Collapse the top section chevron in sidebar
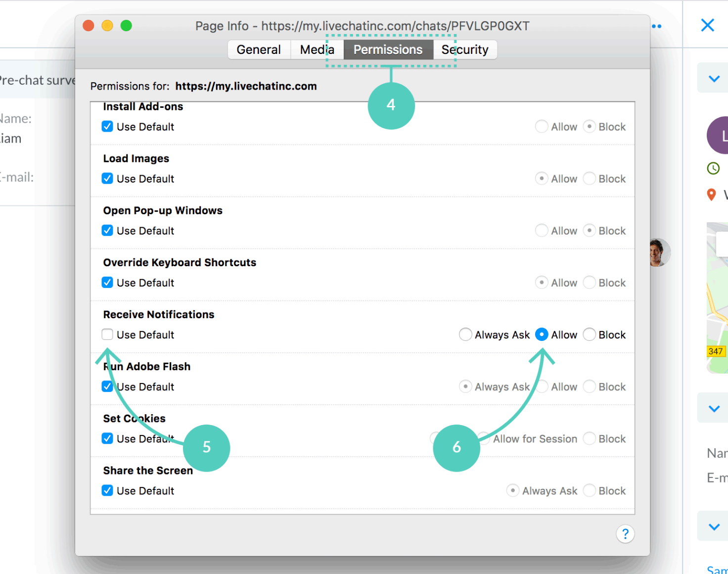728x574 pixels. point(714,78)
